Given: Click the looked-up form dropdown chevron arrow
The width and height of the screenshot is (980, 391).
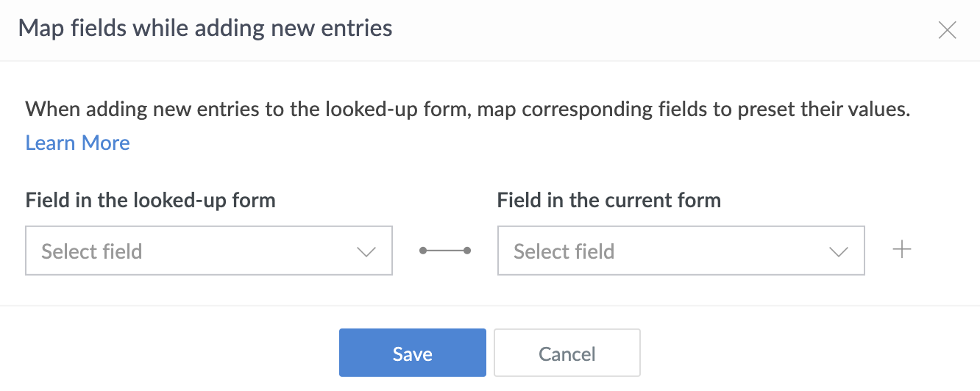Looking at the screenshot, I should click(x=366, y=251).
